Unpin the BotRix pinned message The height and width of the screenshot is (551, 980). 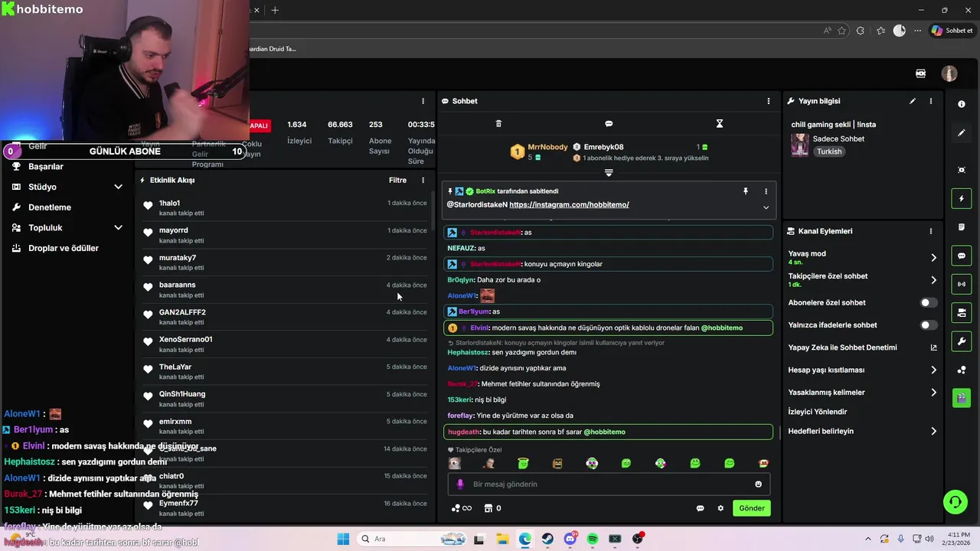coord(745,191)
